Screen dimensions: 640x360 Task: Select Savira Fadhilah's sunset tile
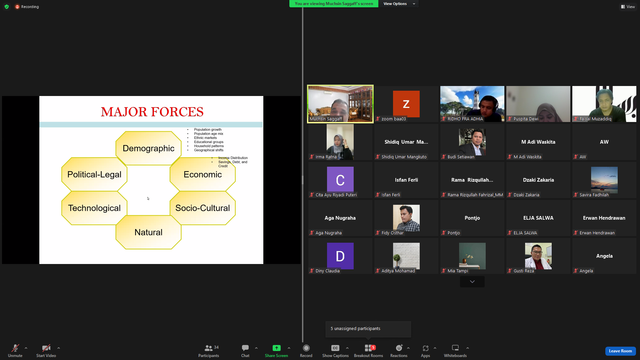coord(604,180)
